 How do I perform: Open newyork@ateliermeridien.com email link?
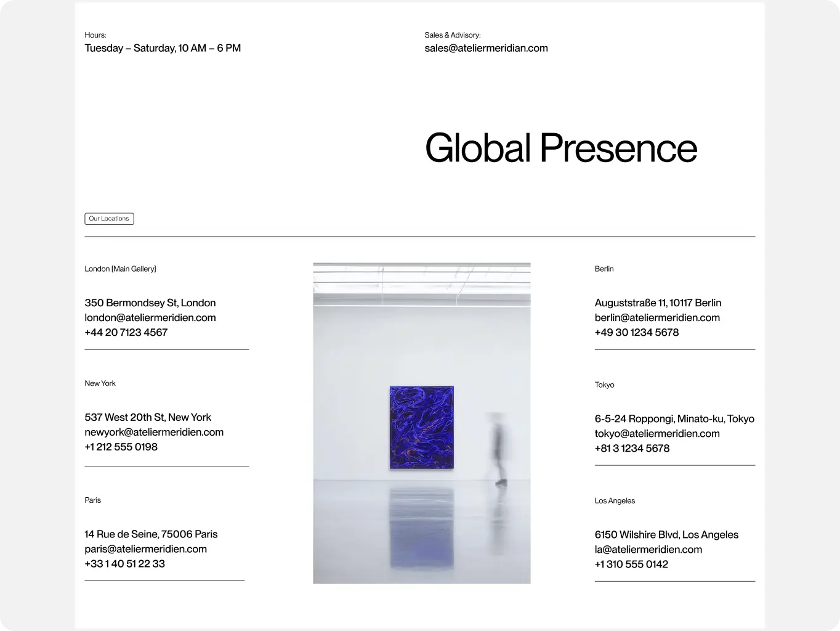pyautogui.click(x=154, y=433)
